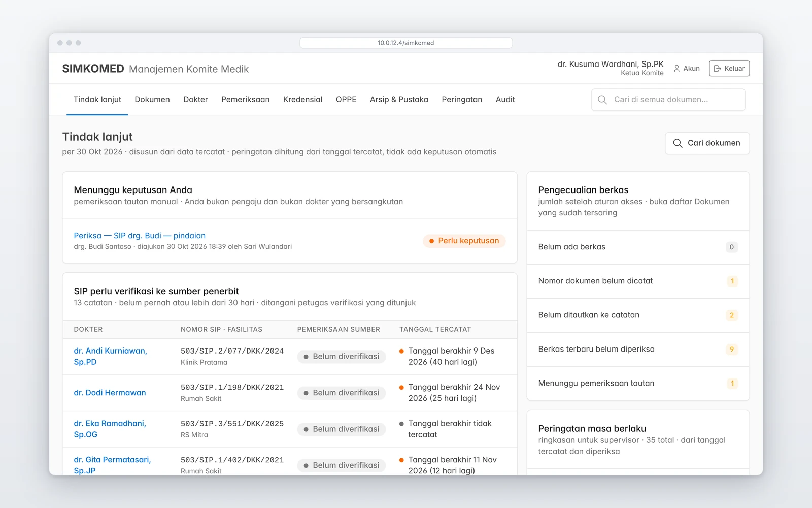812x508 pixels.
Task: Go to the Pemeriksaan tab
Action: (246, 100)
